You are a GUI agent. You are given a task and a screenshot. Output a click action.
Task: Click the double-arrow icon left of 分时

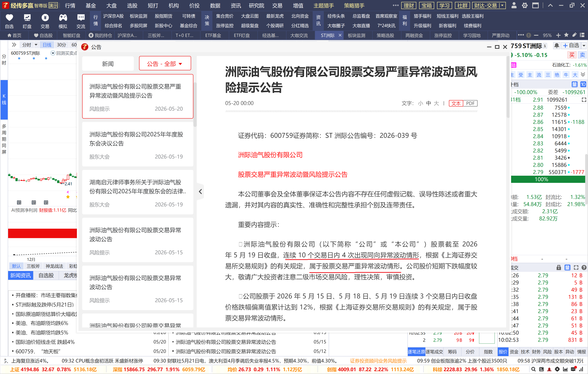[14, 45]
